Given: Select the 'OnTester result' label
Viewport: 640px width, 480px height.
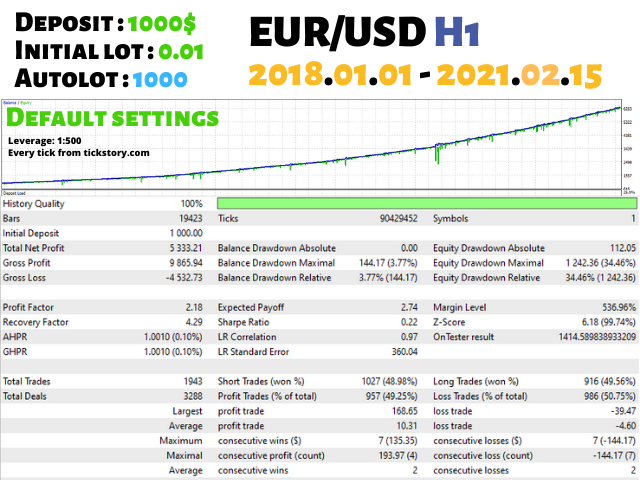Looking at the screenshot, I should pos(463,337).
